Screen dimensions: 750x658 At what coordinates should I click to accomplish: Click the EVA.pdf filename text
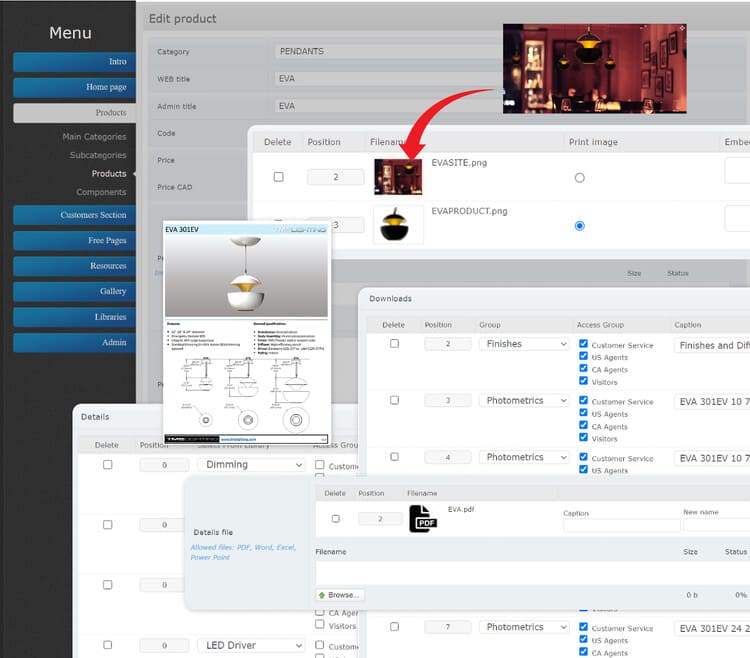pyautogui.click(x=461, y=509)
